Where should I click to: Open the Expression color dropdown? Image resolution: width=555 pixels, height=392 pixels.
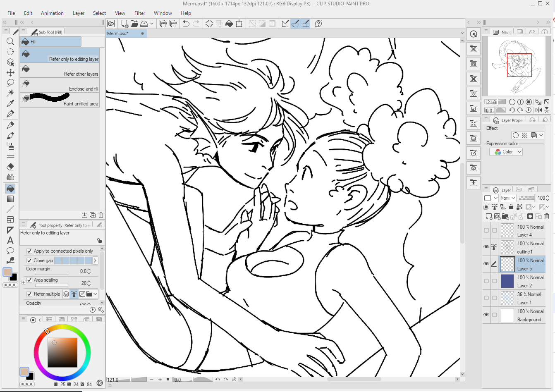[506, 152]
